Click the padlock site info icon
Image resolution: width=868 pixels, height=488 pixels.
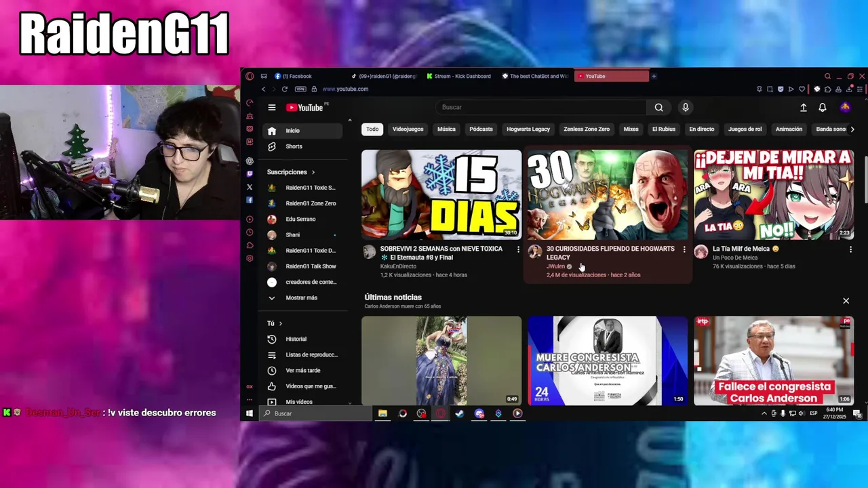[x=315, y=89]
